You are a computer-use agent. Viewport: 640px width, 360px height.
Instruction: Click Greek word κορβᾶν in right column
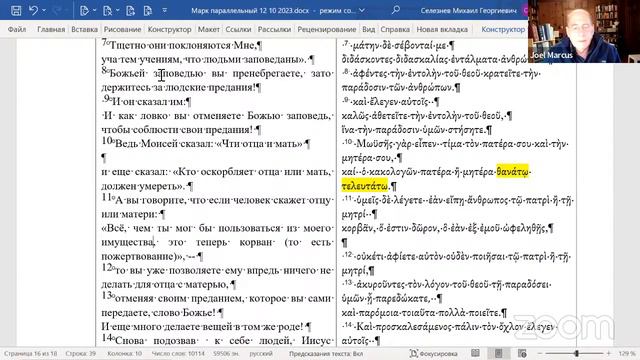coord(357,229)
